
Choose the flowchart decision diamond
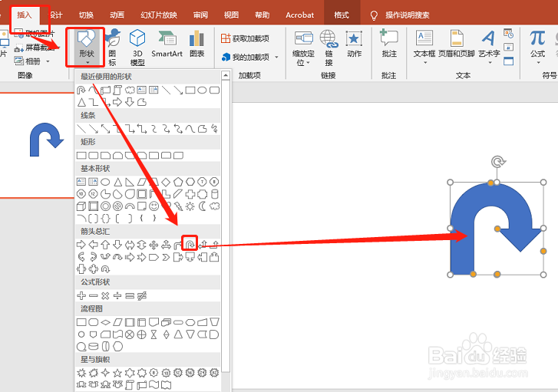click(x=105, y=323)
